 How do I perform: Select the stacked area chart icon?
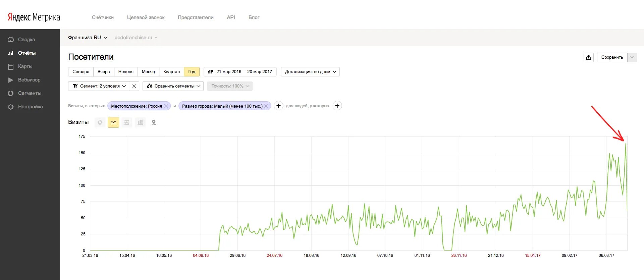pos(127,122)
